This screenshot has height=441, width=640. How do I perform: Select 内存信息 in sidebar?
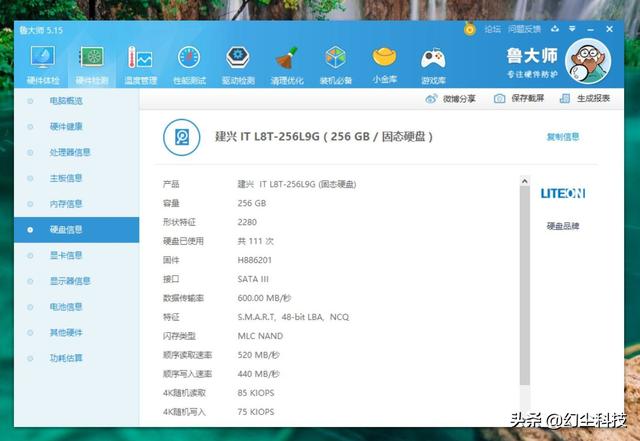[76, 204]
